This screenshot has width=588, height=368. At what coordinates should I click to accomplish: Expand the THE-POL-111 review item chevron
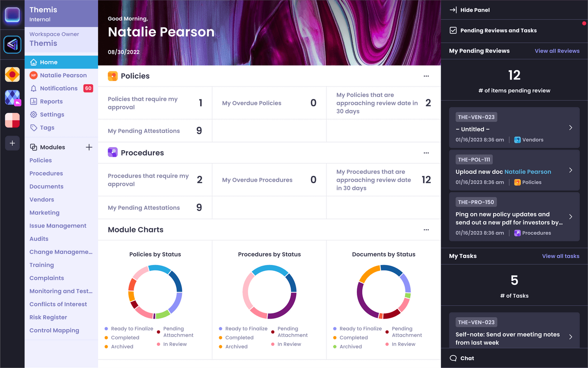[570, 170]
